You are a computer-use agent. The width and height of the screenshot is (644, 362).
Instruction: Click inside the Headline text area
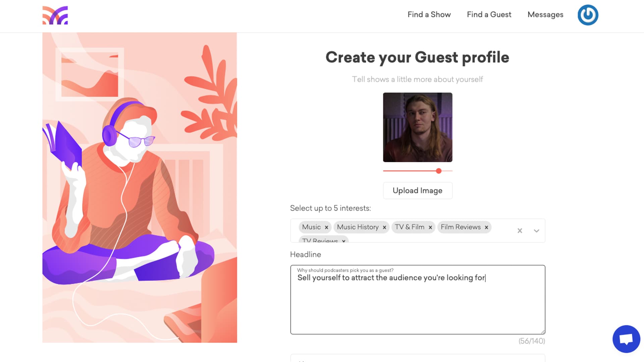(418, 302)
